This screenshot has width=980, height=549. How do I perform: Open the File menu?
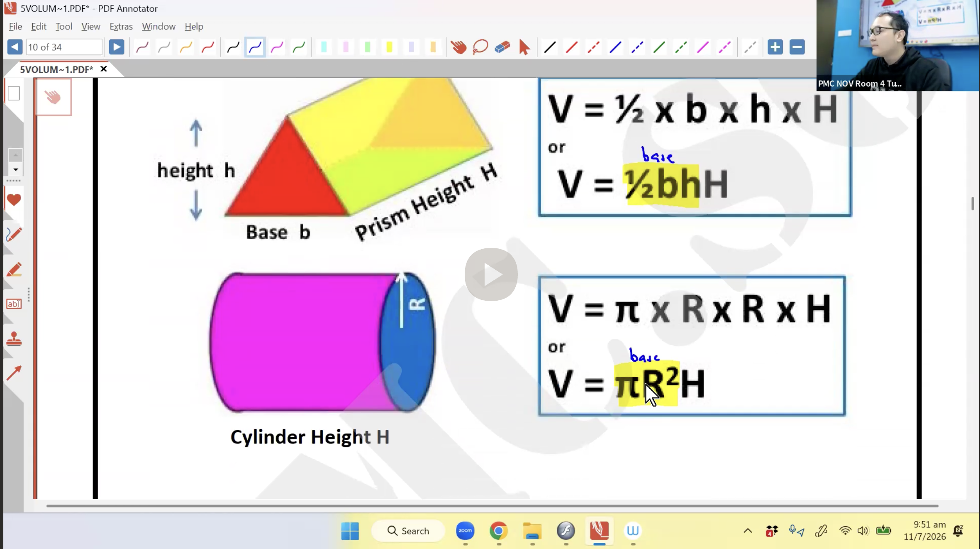(15, 26)
